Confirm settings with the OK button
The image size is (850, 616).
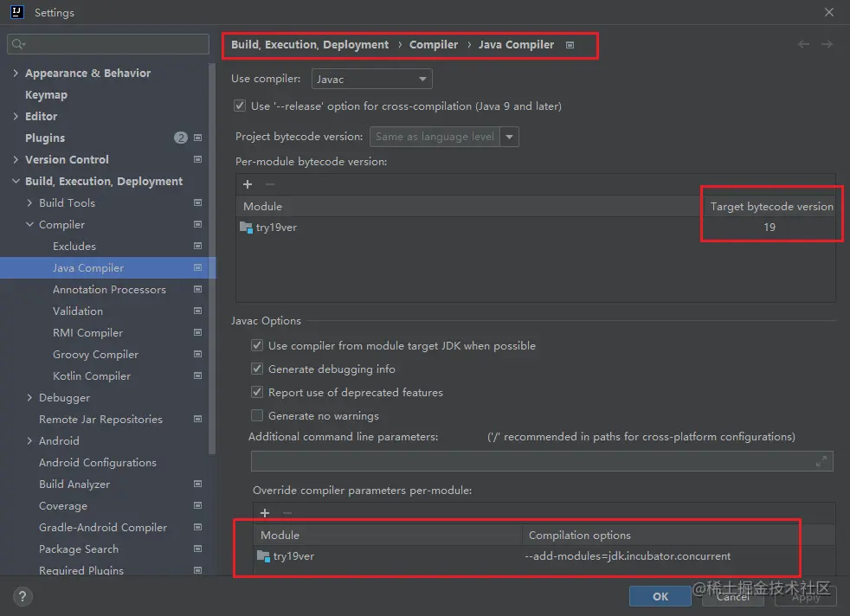660,596
